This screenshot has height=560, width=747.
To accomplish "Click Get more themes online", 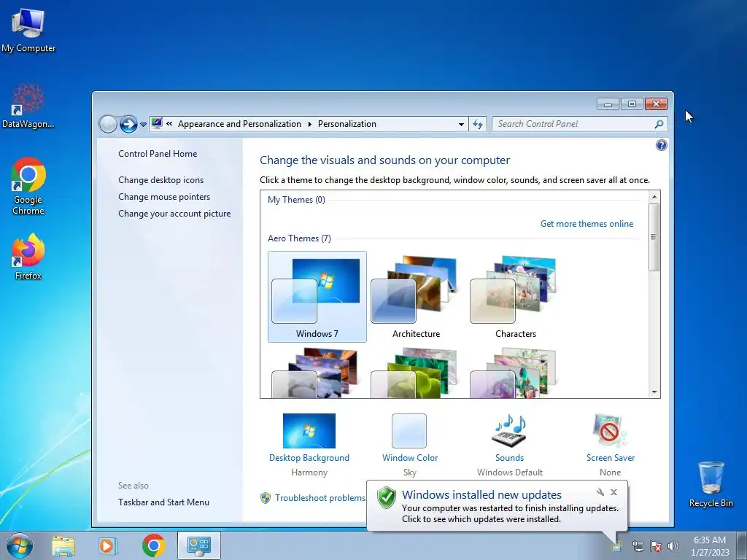I will point(587,224).
